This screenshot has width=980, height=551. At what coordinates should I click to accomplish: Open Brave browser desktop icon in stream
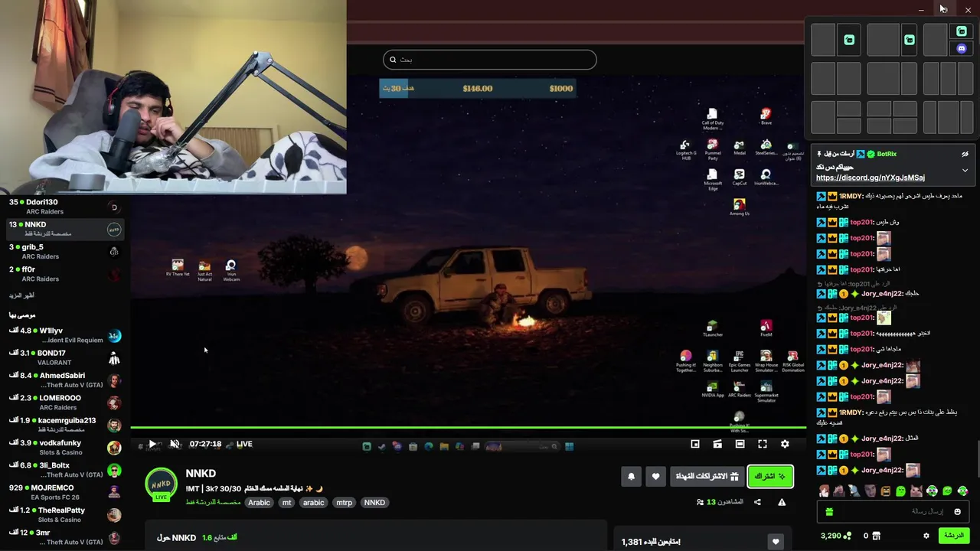tap(766, 116)
